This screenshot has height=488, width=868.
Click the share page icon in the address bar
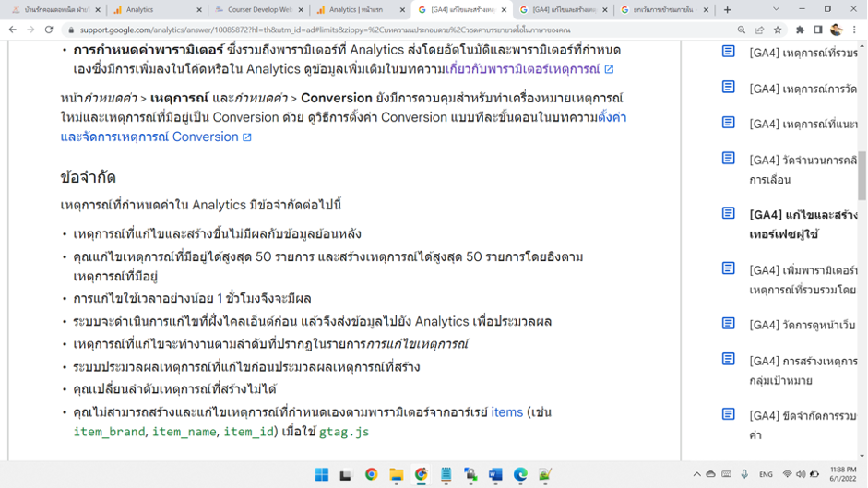[759, 30]
